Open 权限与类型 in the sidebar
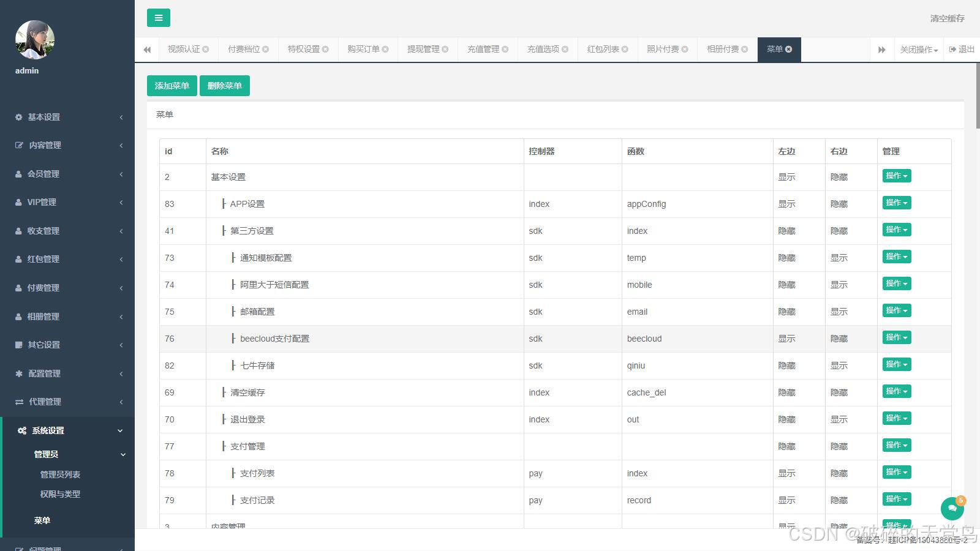Viewport: 980px width, 551px height. [60, 494]
